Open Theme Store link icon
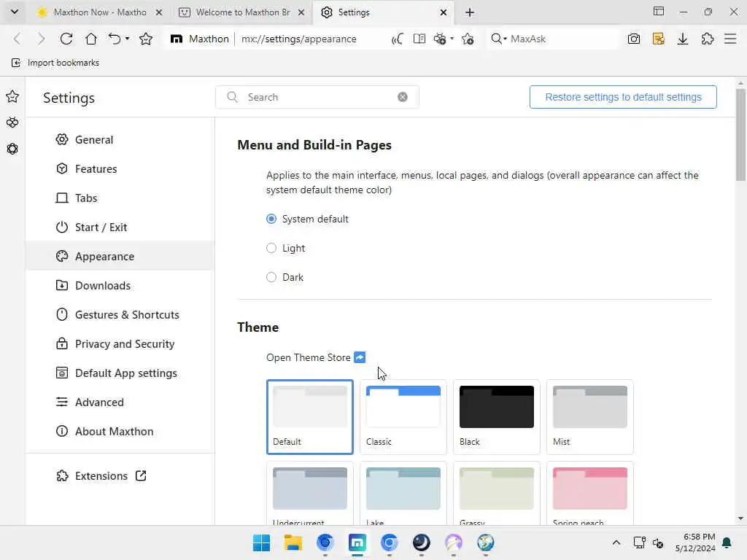The width and height of the screenshot is (747, 560). 360,357
